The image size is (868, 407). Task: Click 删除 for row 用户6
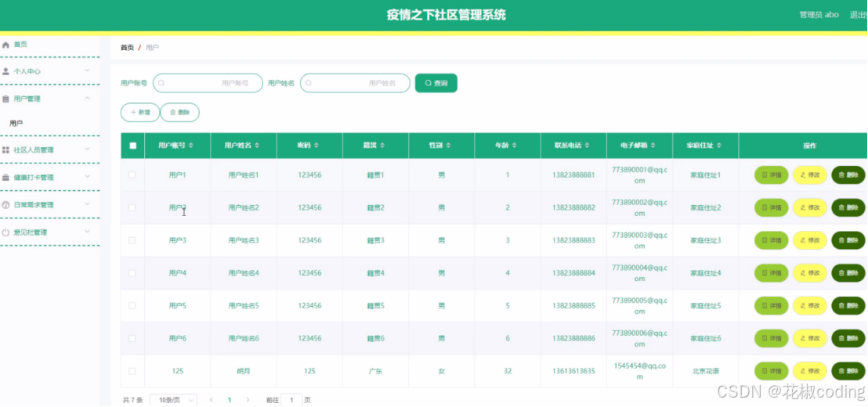[848, 338]
